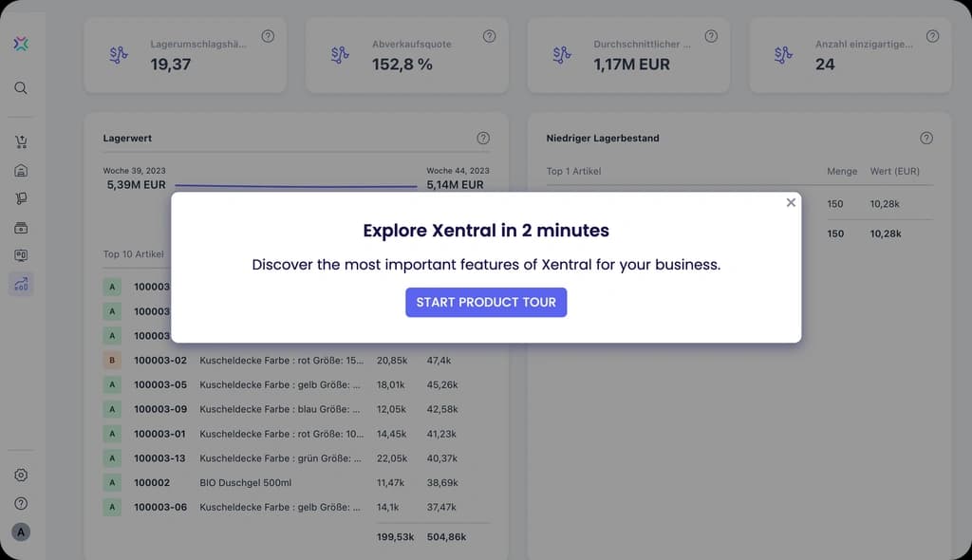Click the 41,23k value
Screen dimensions: 972x560
[441, 434]
